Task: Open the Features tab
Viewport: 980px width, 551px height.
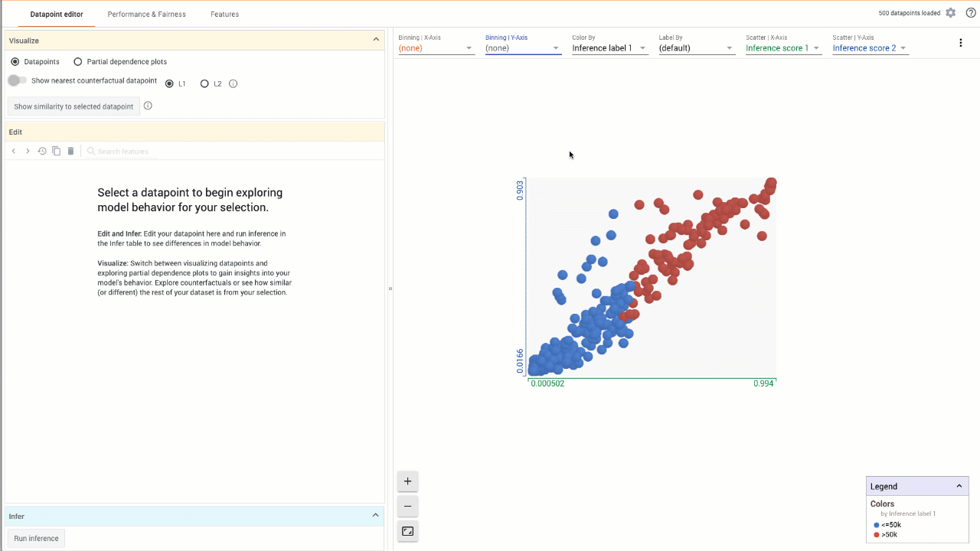Action: (x=224, y=15)
